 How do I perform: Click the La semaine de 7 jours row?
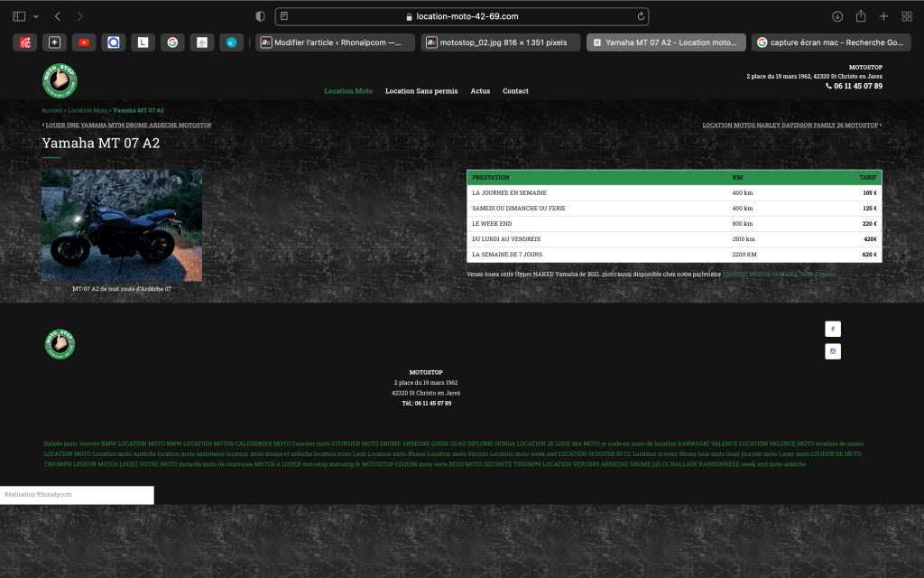(674, 254)
